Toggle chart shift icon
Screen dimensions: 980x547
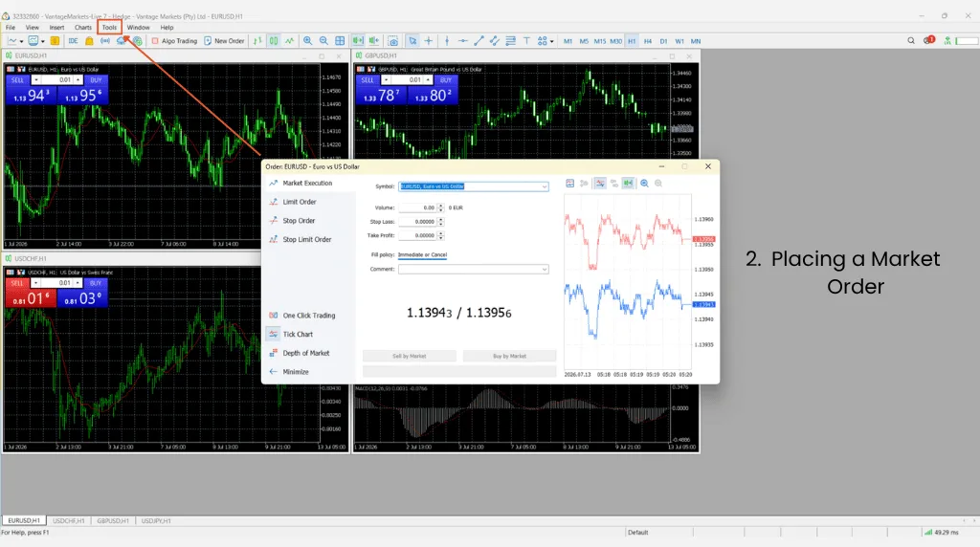coord(374,41)
